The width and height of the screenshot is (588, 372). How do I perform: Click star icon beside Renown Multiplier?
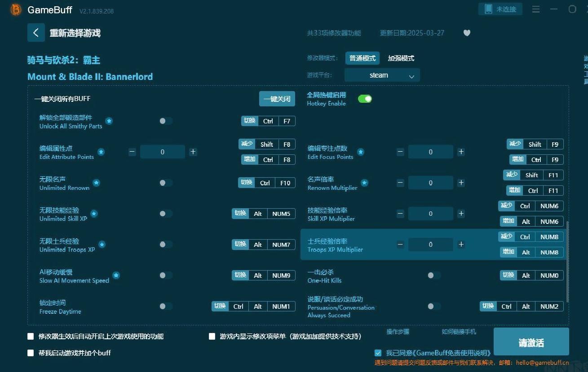(364, 183)
